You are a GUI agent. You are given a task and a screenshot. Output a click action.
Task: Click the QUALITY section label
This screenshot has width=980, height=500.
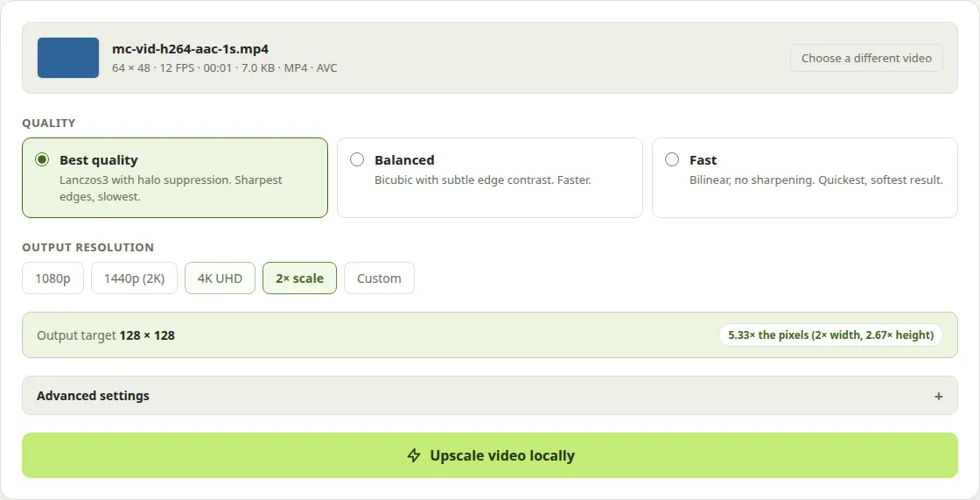tap(49, 123)
